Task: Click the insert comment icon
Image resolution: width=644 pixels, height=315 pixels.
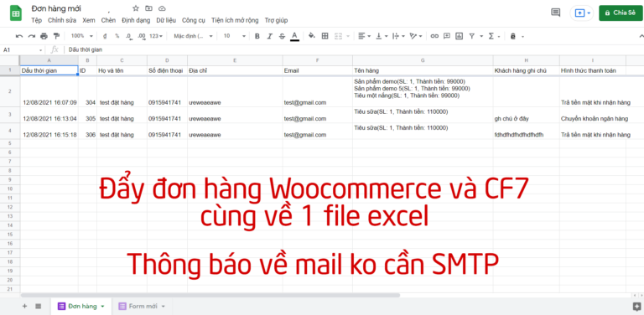Action: point(447,36)
